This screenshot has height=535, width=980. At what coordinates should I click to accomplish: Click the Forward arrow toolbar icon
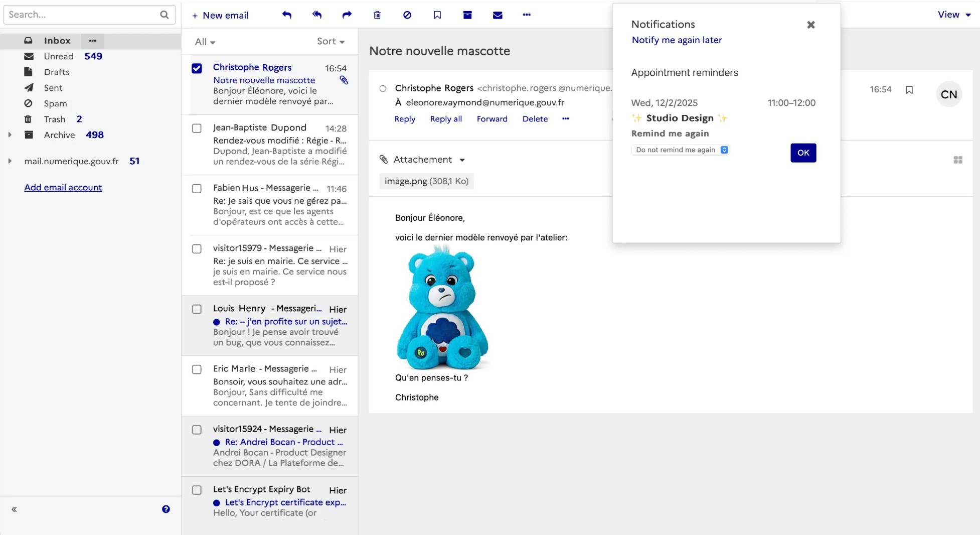(x=347, y=15)
